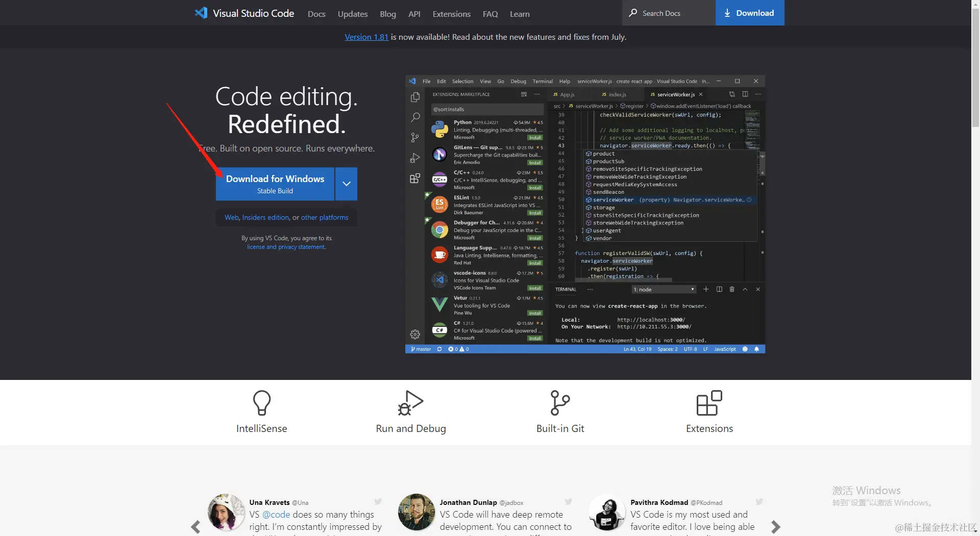The height and width of the screenshot is (536, 980).
Task: Click the top-right Download button
Action: tap(750, 13)
